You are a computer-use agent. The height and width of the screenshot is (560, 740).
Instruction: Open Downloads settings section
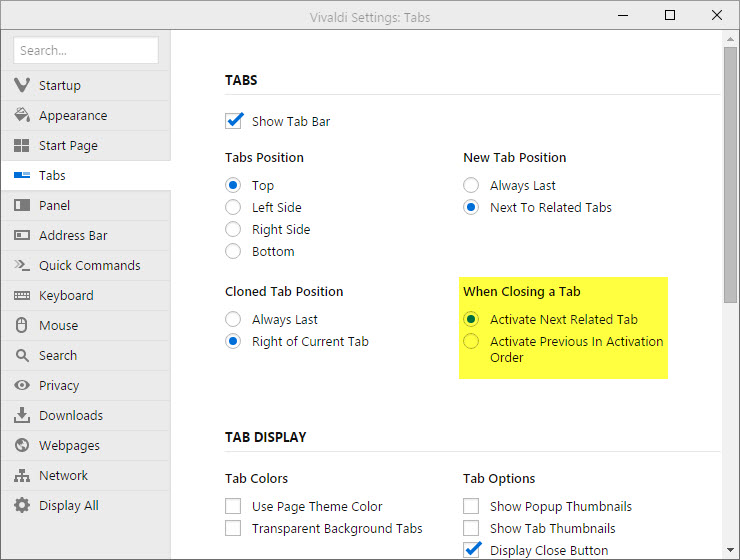(x=86, y=415)
